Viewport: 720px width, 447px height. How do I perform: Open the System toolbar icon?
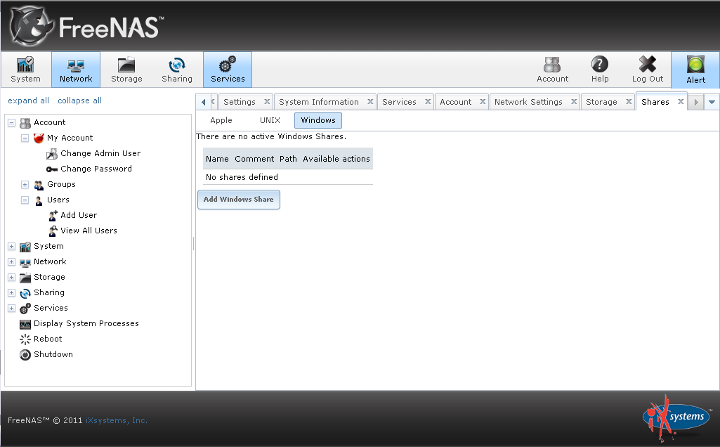point(25,69)
